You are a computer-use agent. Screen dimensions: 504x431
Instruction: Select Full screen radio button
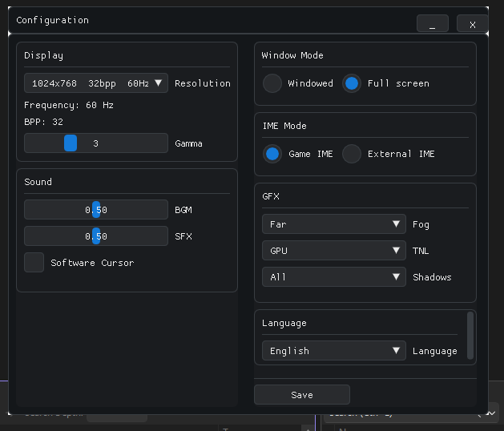point(352,83)
